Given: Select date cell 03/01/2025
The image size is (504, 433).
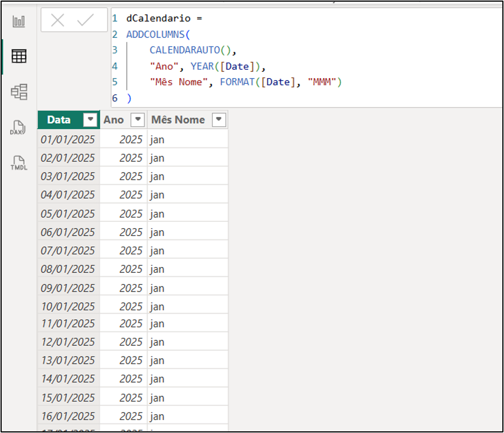Looking at the screenshot, I should 69,176.
